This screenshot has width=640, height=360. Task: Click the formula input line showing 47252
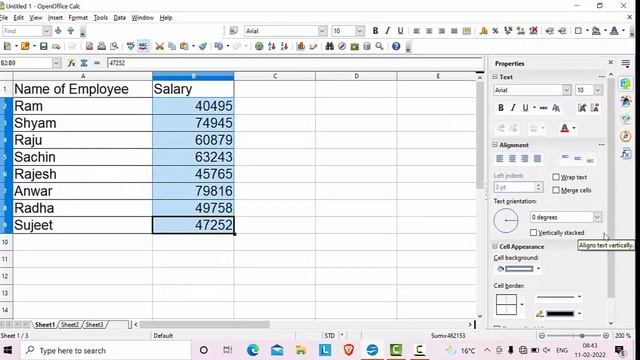[x=295, y=63]
